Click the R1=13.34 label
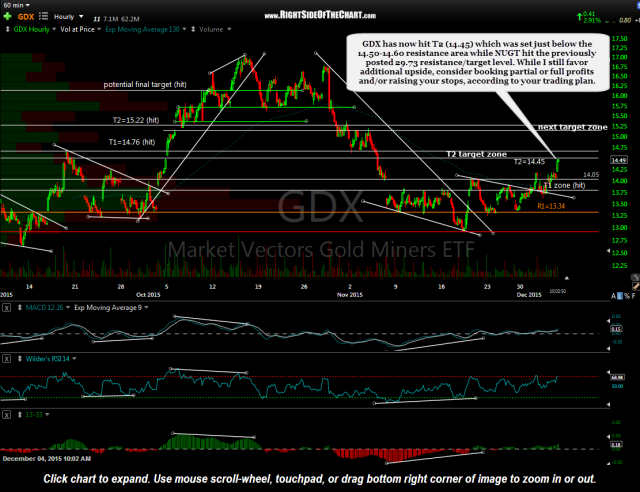The height and width of the screenshot is (492, 640). click(551, 206)
